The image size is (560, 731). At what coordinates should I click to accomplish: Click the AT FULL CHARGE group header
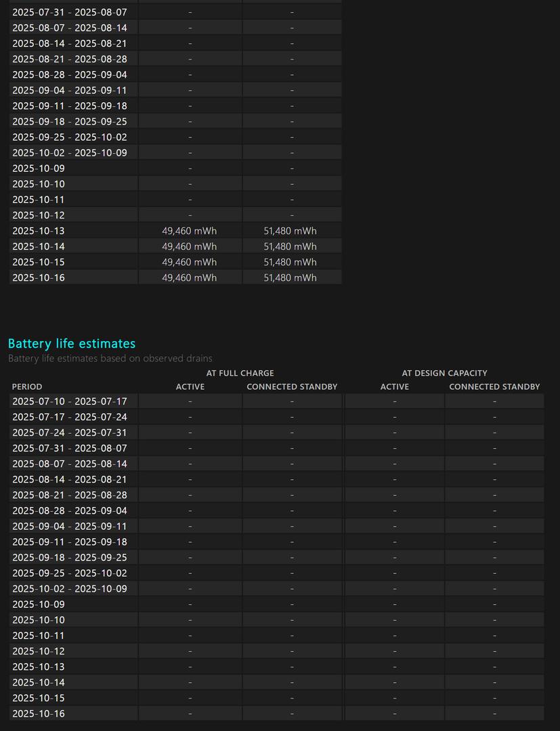click(x=240, y=373)
